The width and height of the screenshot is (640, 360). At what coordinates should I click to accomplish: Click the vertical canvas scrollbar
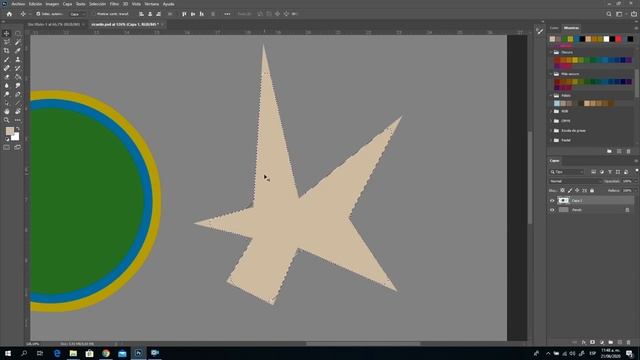(x=530, y=178)
